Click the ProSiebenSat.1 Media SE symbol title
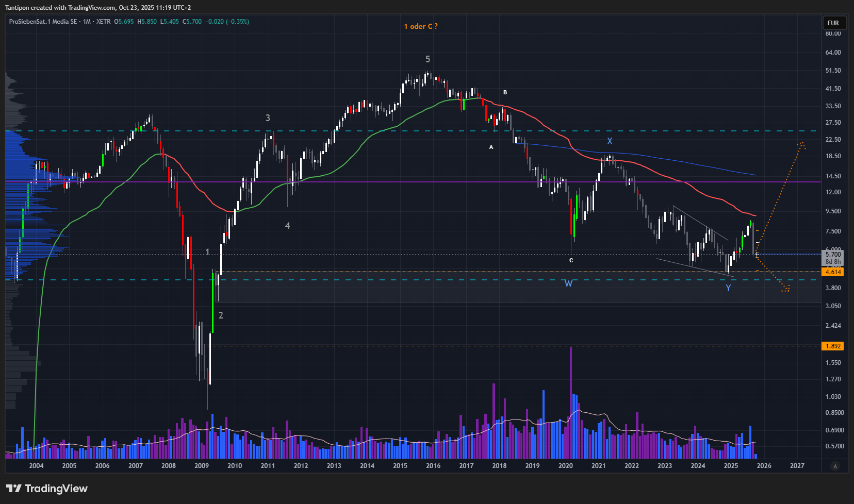Screen dimensions: 854x504 (43, 22)
